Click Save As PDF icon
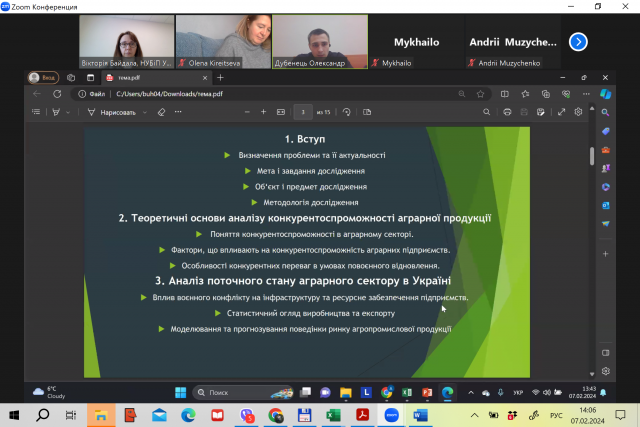This screenshot has width=640, height=427. [541, 112]
